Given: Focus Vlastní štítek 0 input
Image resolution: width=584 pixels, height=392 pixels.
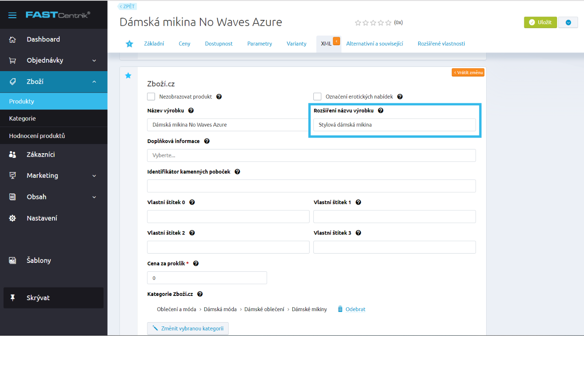Looking at the screenshot, I should 228,217.
